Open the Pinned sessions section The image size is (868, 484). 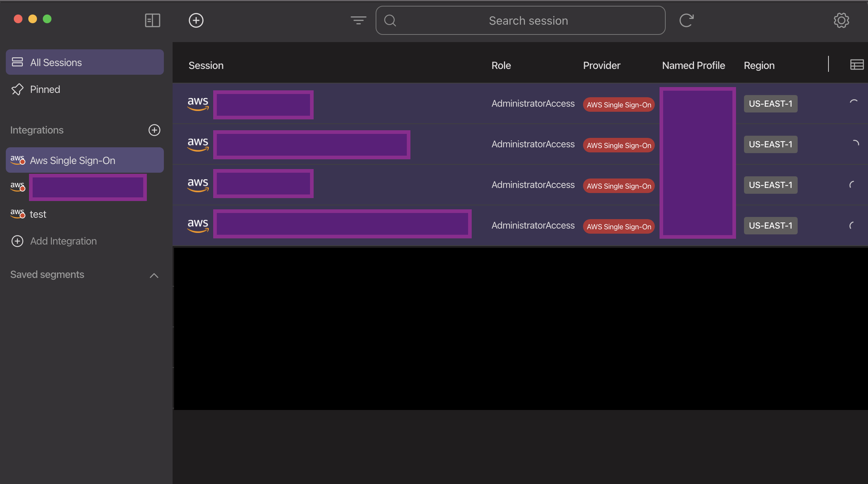coord(45,89)
